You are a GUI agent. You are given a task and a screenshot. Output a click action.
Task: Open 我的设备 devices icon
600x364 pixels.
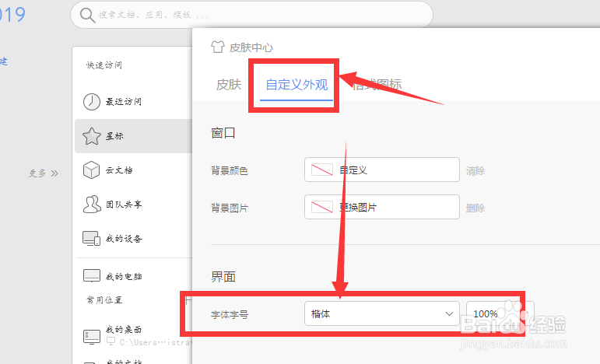[92, 238]
